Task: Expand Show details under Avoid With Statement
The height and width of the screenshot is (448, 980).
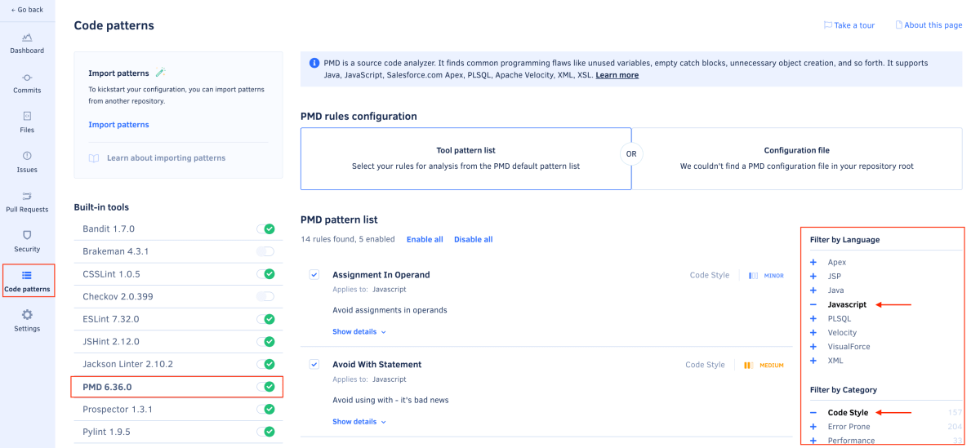Action: (x=359, y=422)
